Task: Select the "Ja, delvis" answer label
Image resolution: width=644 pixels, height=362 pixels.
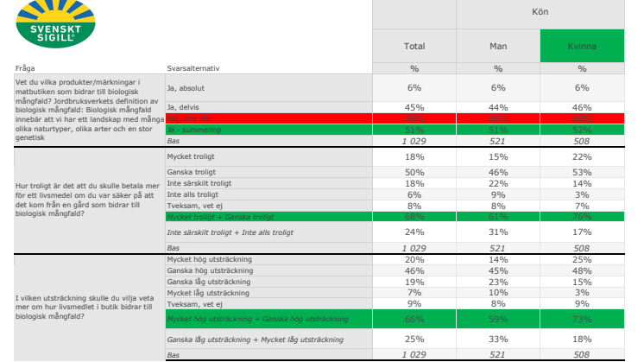Action: point(185,108)
